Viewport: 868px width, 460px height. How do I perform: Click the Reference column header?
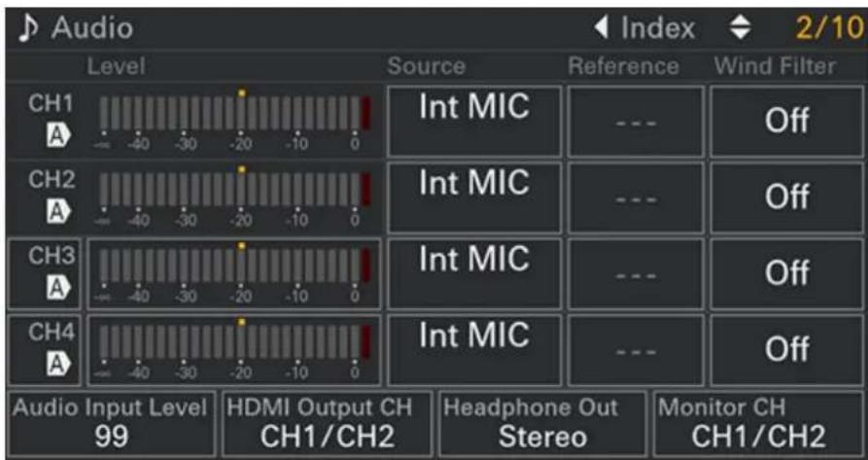[623, 67]
